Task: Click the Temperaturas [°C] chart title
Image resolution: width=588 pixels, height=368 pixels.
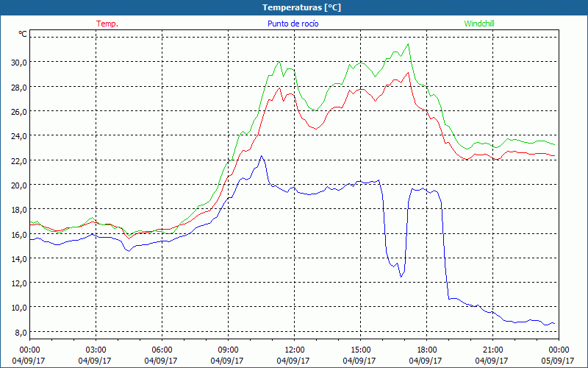Action: click(301, 7)
